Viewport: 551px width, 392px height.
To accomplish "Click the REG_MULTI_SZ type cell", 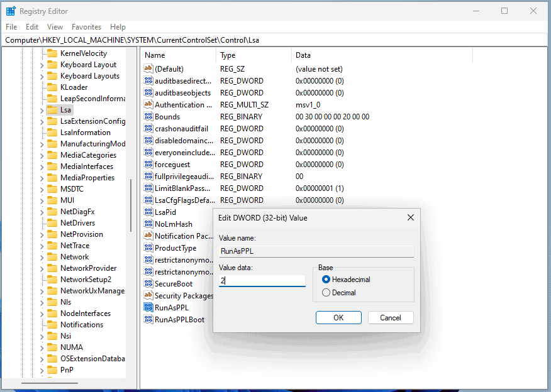I will point(244,104).
